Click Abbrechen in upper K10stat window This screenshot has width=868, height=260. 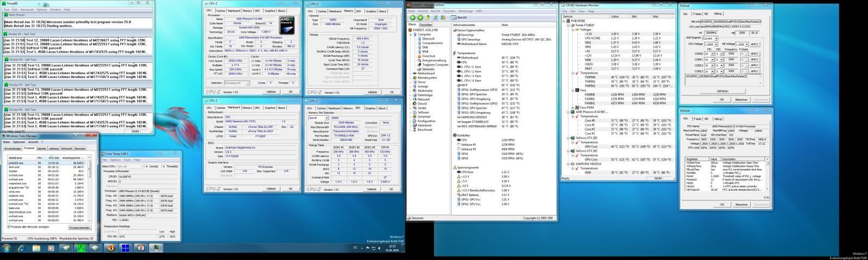(741, 100)
